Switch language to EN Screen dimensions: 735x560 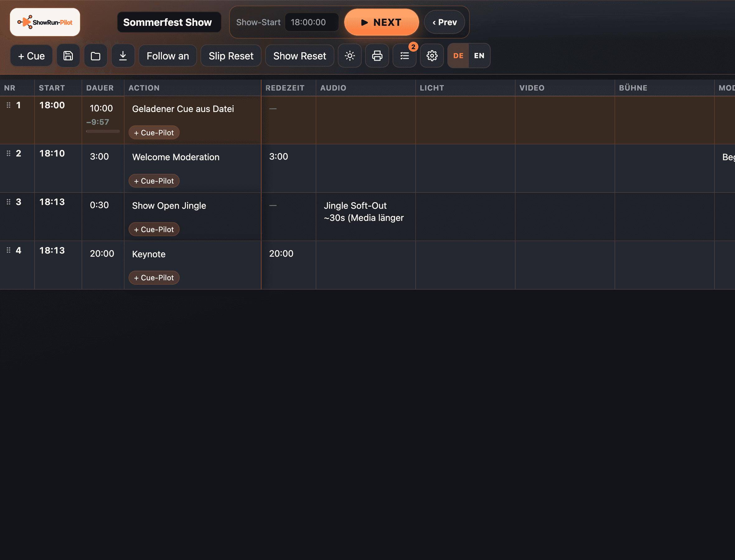click(479, 56)
